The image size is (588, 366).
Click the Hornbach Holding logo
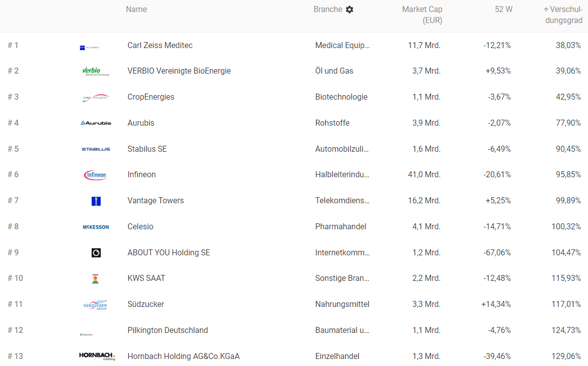pyautogui.click(x=97, y=356)
